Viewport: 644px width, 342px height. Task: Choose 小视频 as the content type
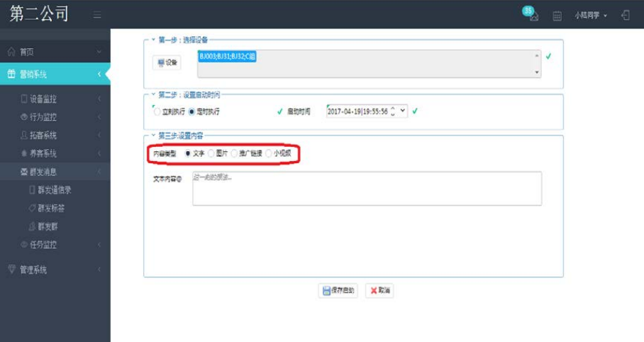[269, 153]
